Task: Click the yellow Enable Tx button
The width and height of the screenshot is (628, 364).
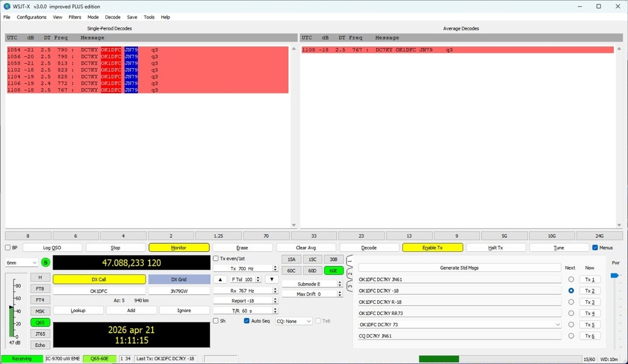Action: point(432,248)
